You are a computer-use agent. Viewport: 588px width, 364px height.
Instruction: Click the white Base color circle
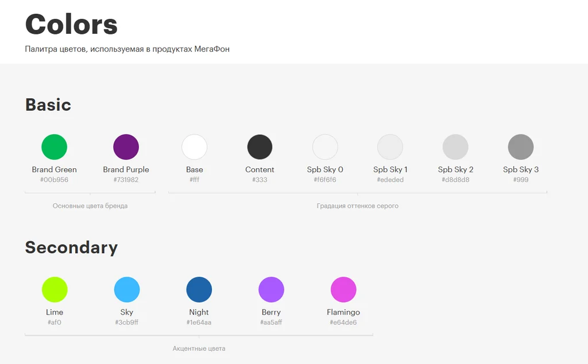tap(194, 147)
